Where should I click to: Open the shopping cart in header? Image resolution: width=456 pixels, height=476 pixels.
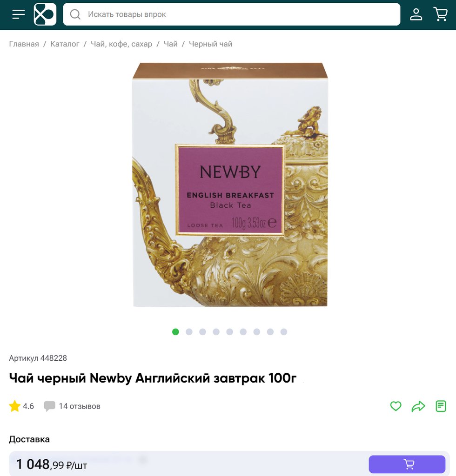(441, 14)
